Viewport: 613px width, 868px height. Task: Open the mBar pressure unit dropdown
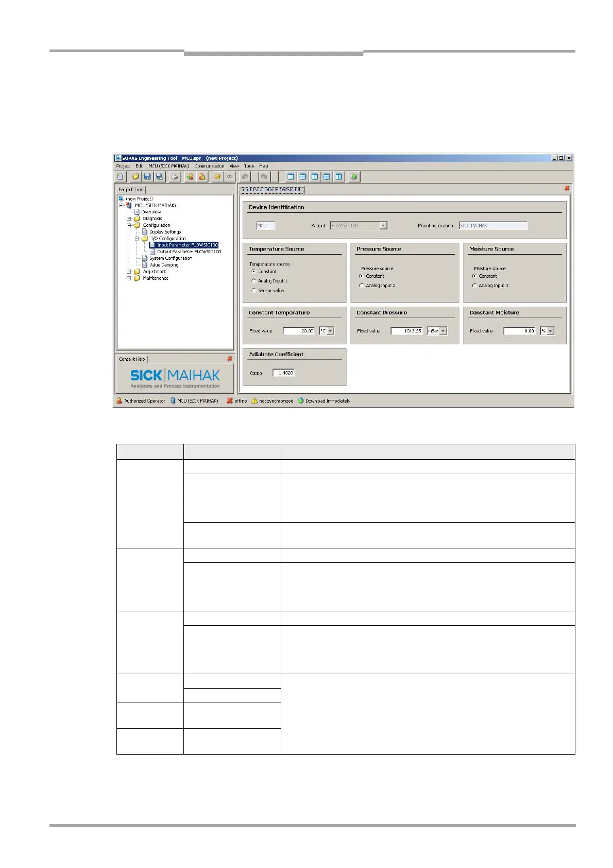pos(444,331)
